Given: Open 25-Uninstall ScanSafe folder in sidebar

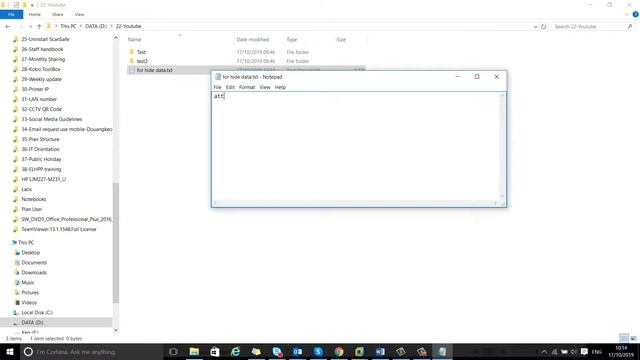Looking at the screenshot, I should pyautogui.click(x=45, y=39).
